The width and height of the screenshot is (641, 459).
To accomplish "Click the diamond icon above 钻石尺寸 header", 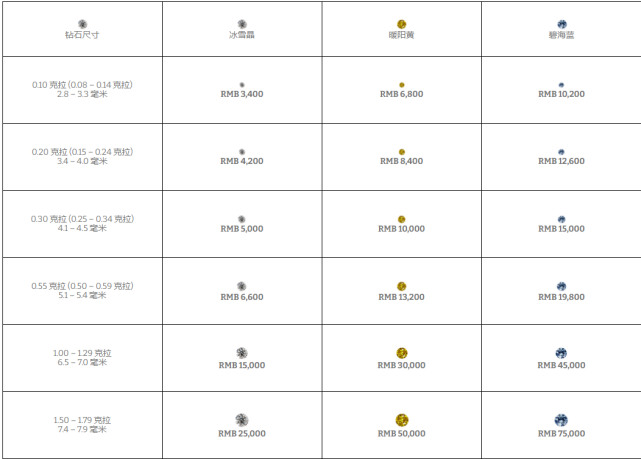I will click(82, 24).
